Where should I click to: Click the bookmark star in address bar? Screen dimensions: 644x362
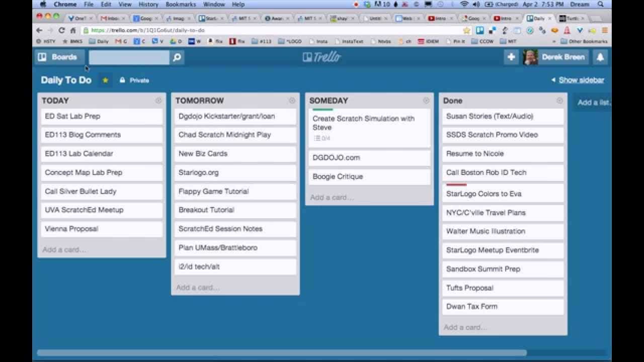(466, 30)
